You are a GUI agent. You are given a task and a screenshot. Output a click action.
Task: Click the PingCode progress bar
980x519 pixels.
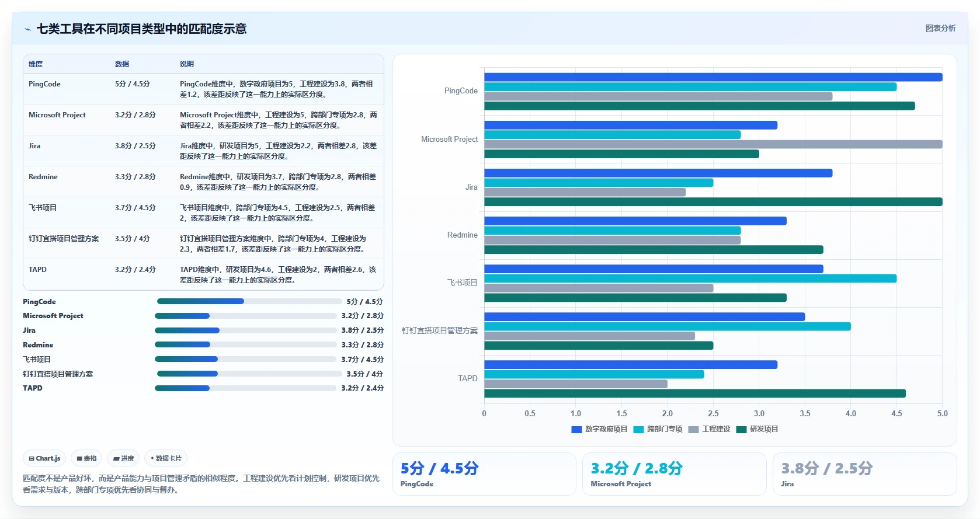(x=249, y=301)
